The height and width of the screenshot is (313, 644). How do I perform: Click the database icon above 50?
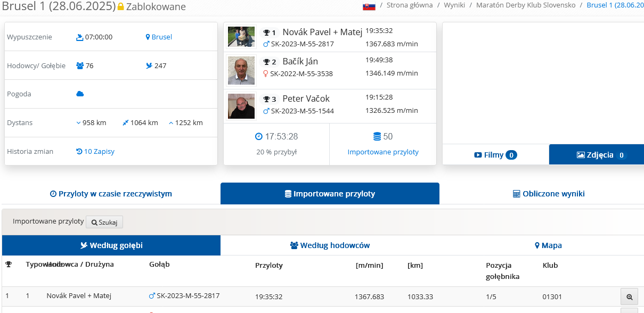click(377, 137)
